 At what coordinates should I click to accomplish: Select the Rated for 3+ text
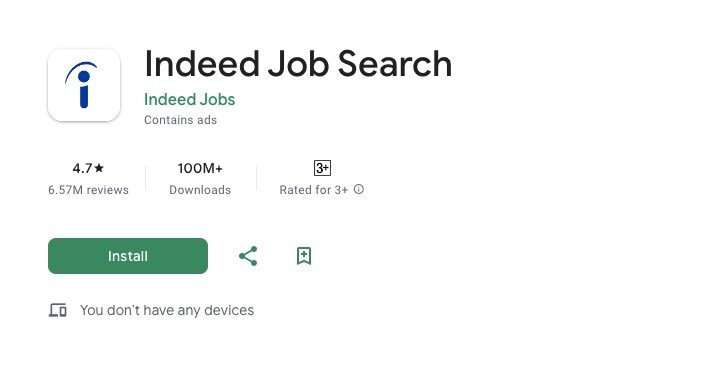(314, 190)
